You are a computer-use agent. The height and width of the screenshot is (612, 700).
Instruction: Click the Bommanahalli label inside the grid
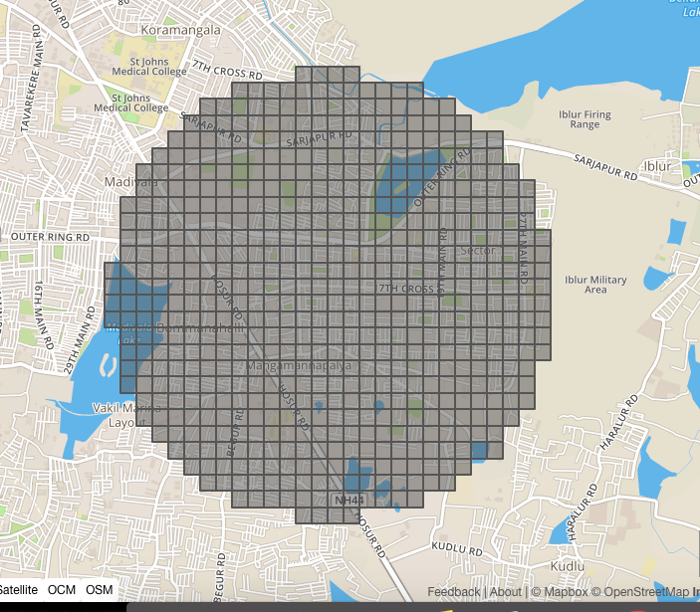pos(200,328)
